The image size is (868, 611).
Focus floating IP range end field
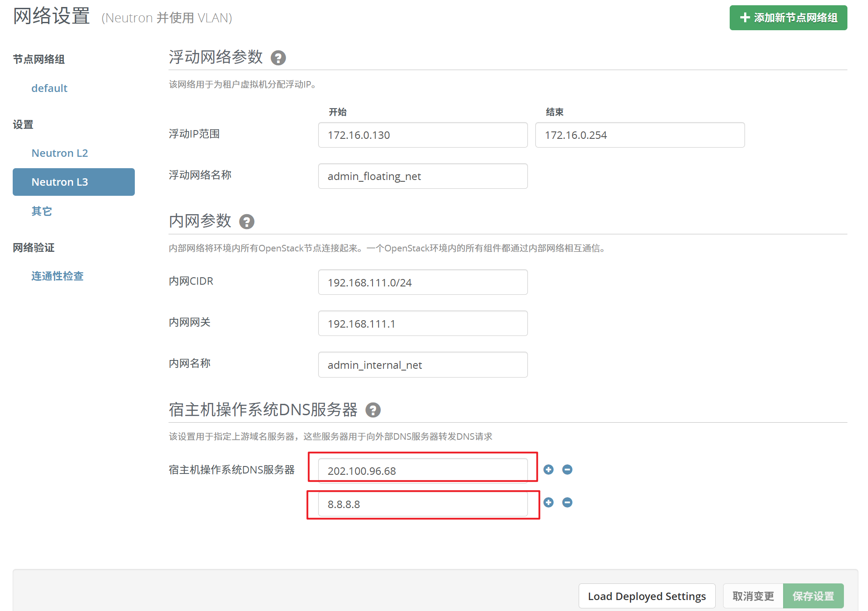(640, 135)
